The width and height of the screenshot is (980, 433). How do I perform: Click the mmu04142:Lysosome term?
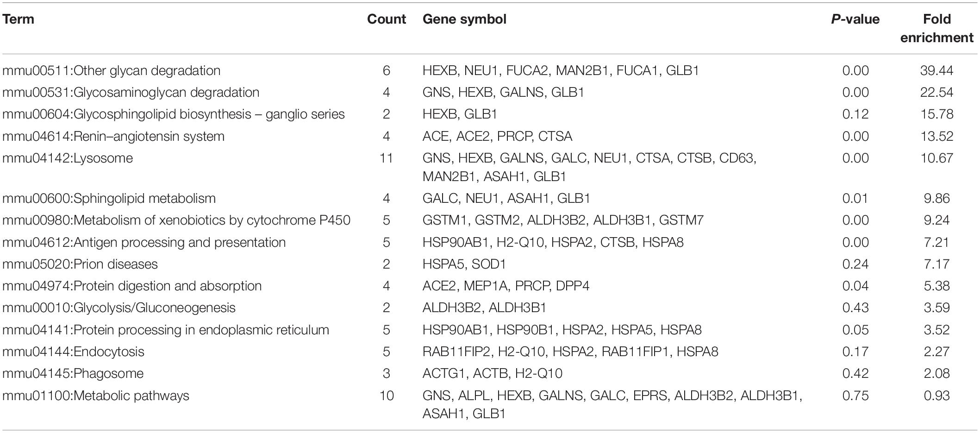pos(68,158)
